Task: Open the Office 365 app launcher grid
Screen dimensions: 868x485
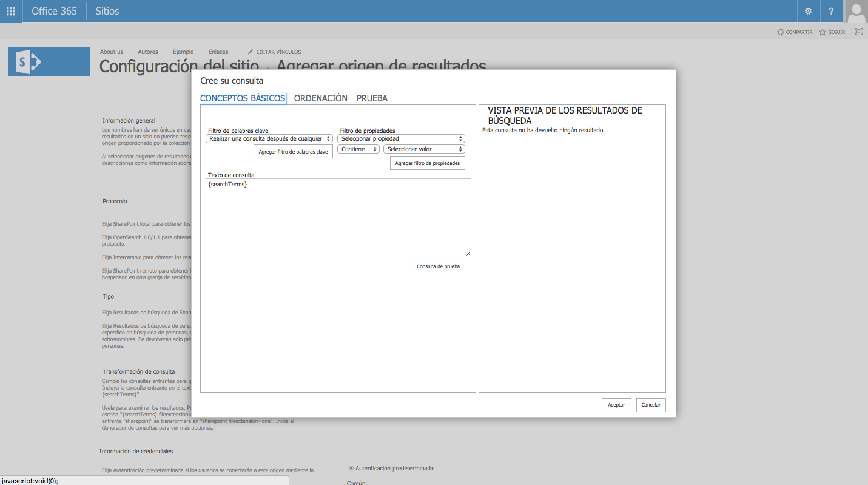Action: 10,11
